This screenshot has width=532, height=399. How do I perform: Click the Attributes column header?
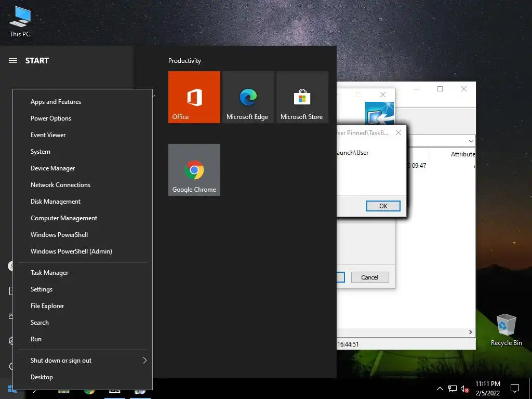pyautogui.click(x=463, y=154)
